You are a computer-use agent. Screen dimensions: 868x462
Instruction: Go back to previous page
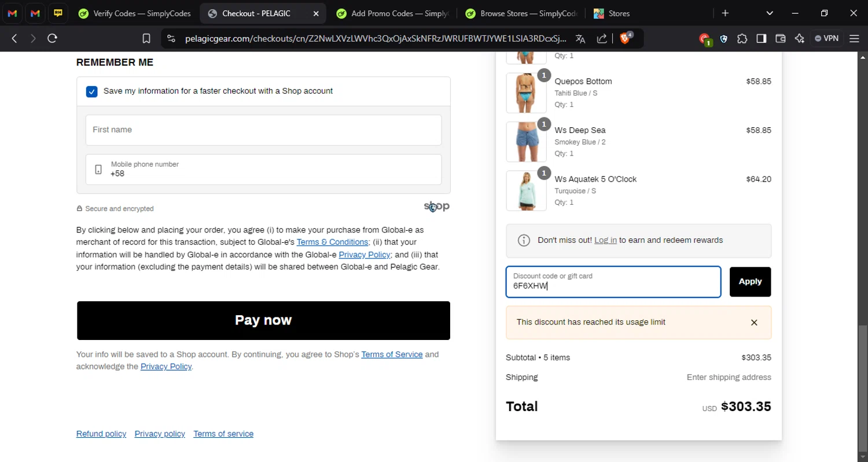[14, 39]
